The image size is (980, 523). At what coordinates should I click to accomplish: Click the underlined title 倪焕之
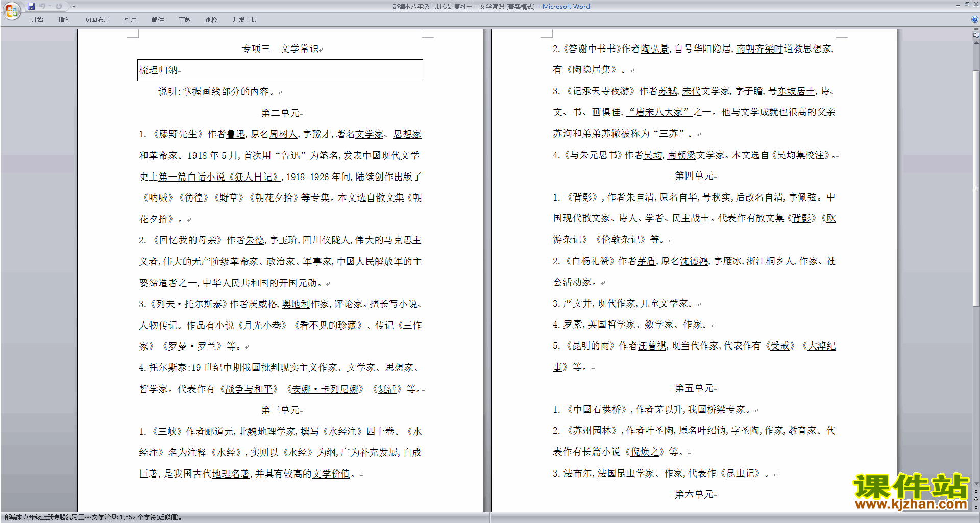[645, 452]
